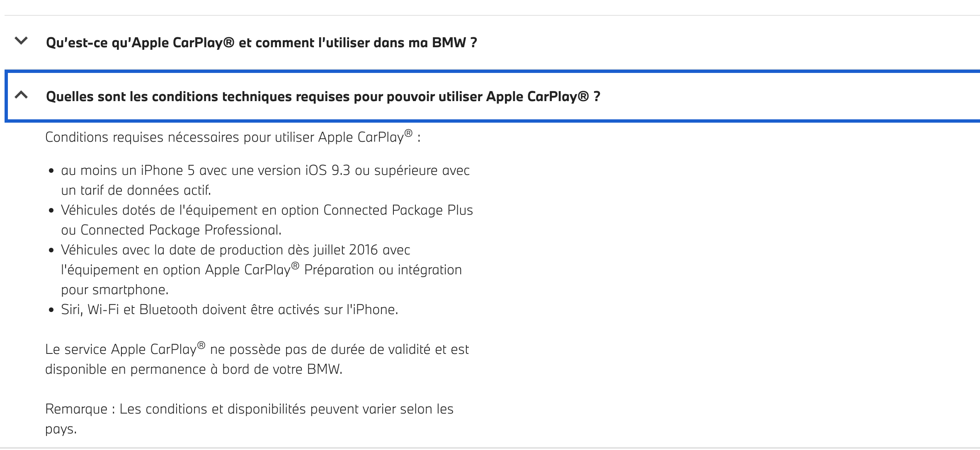Click the bullet dot before 'au moins un iPhone'

point(51,171)
